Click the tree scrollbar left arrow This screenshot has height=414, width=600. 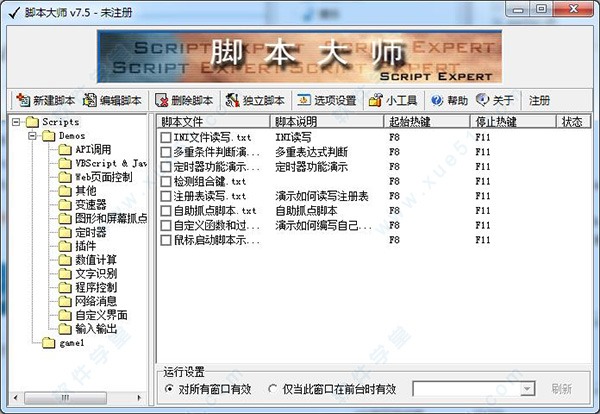[15, 398]
